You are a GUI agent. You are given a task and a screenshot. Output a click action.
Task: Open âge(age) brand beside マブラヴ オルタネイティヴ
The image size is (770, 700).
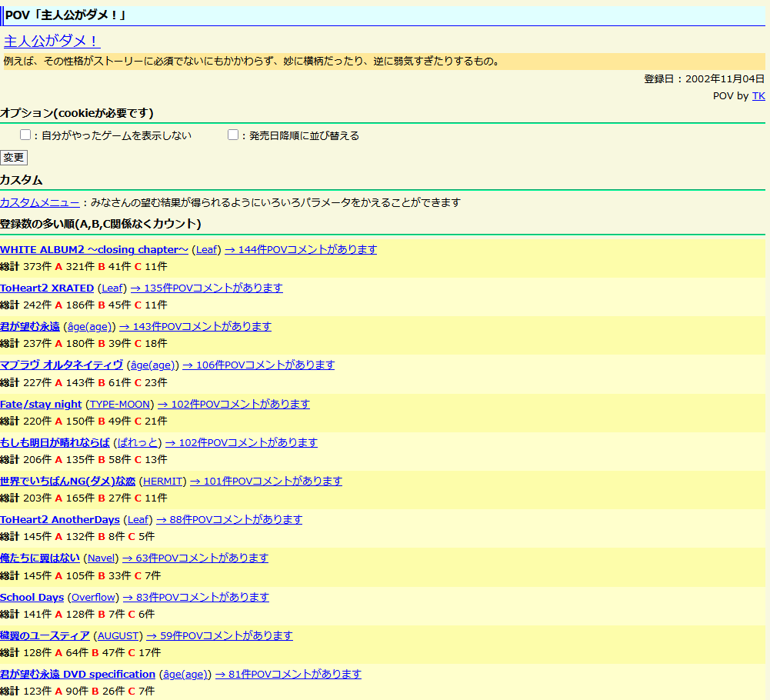153,365
